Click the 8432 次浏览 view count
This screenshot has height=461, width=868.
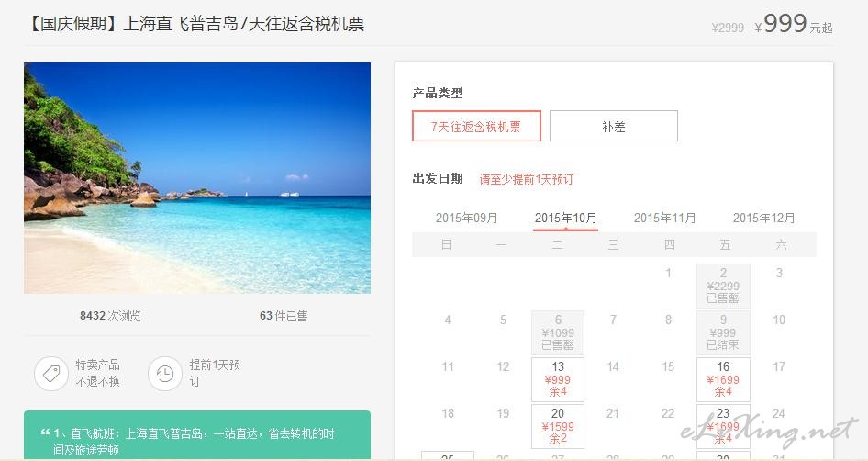coord(110,316)
